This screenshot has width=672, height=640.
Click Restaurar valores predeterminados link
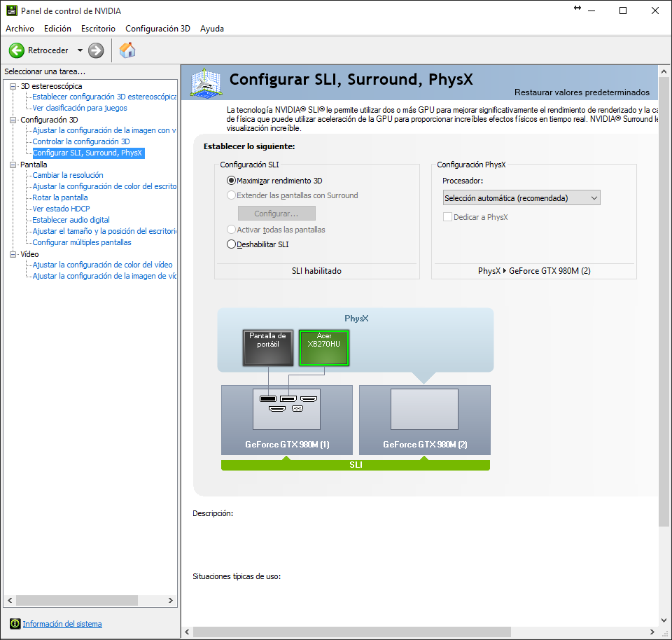(x=582, y=92)
